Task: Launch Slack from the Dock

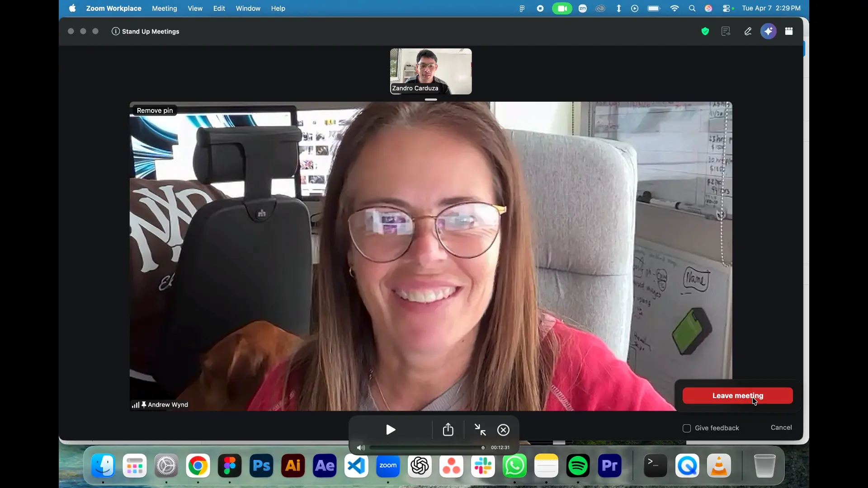Action: [x=483, y=466]
